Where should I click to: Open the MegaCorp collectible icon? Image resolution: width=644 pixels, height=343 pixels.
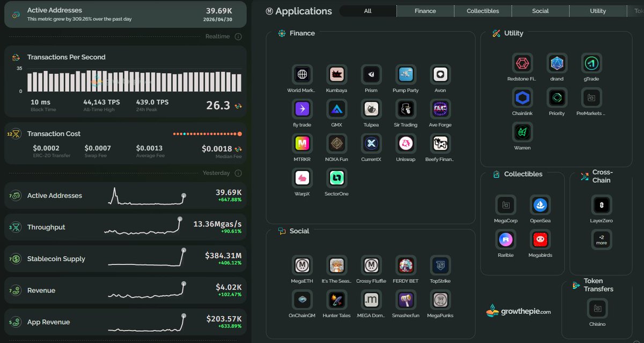(506, 205)
